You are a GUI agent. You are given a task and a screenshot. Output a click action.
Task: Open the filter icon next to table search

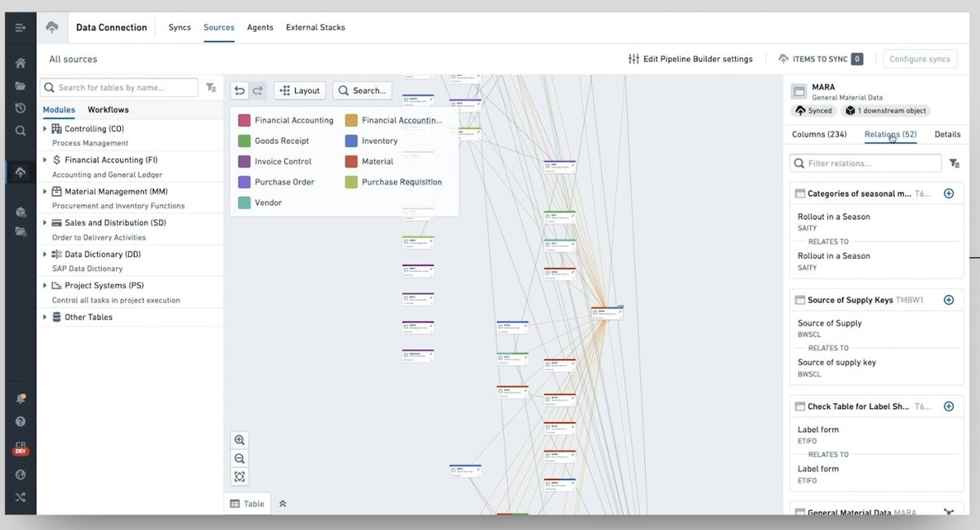[x=211, y=87]
